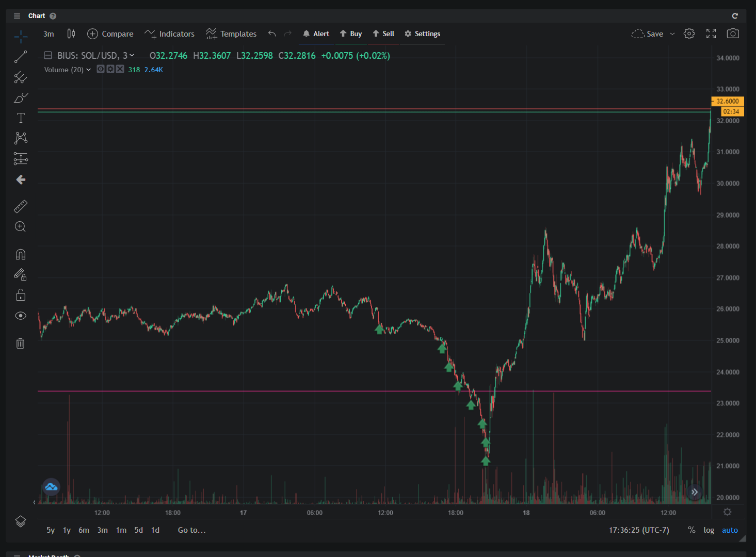Open the prediction and measurement tools
Viewport: 756px width, 557px height.
pos(21,158)
